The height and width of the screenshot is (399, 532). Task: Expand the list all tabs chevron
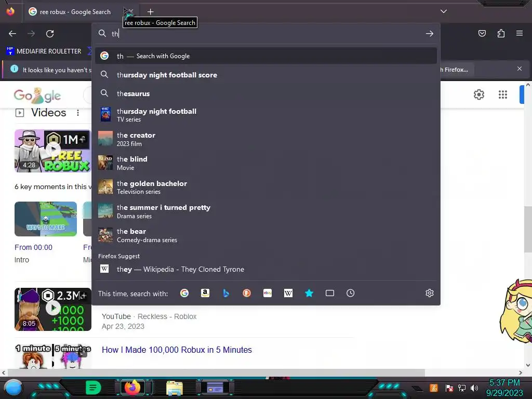[444, 11]
